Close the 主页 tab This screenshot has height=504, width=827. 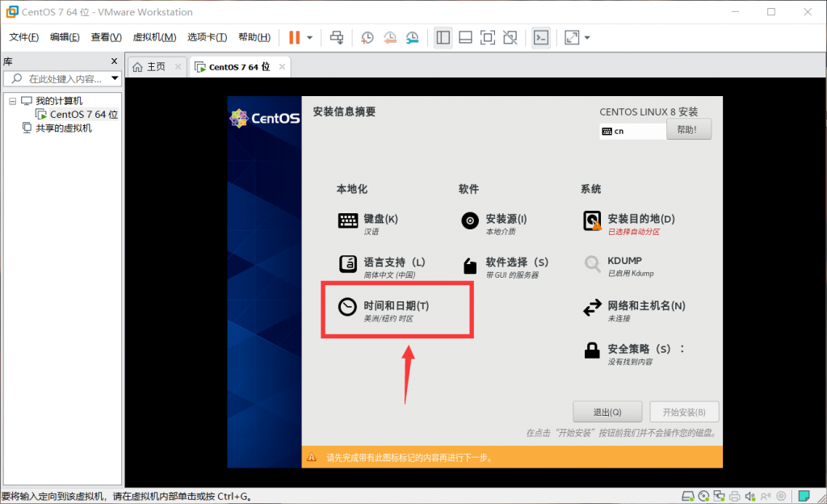pos(178,66)
